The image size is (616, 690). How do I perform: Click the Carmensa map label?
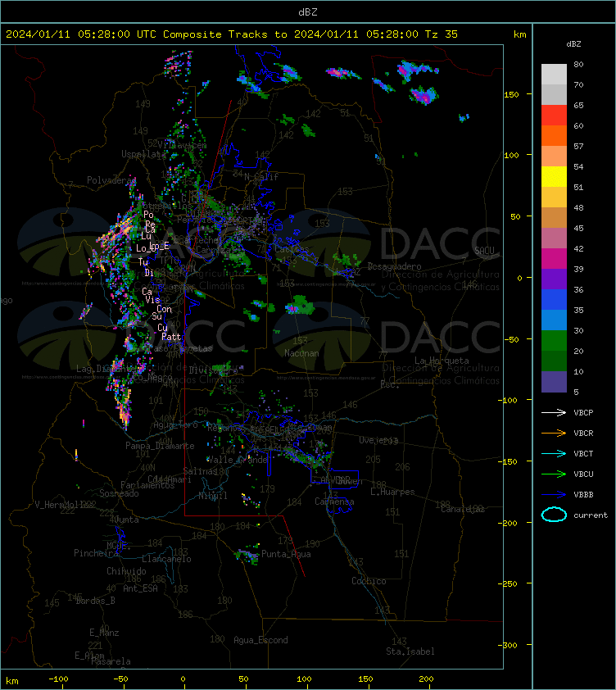[x=334, y=502]
